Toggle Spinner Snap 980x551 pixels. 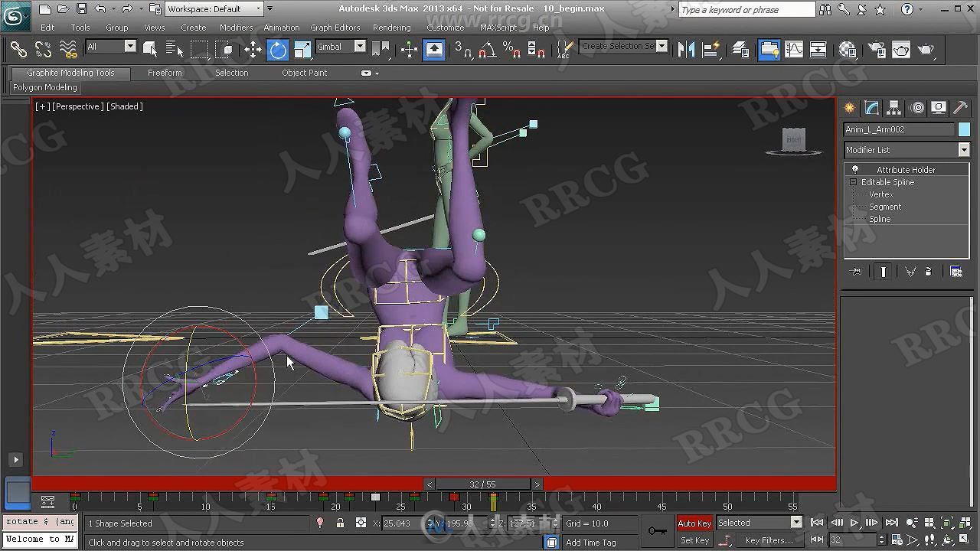[536, 50]
